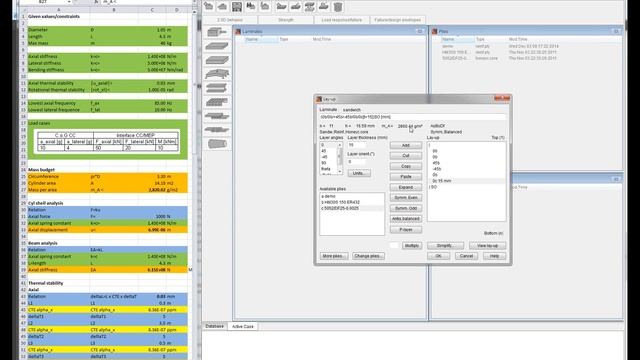Click the fifth icon in the top toolbar

coord(265,6)
